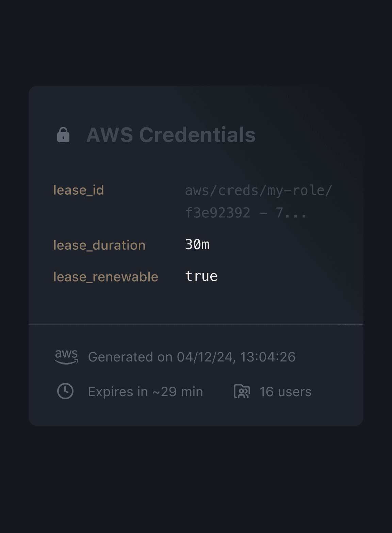Screen dimensions: 392x533
Task: Click the lock icon beside AWS Credentials
Action: (63, 135)
